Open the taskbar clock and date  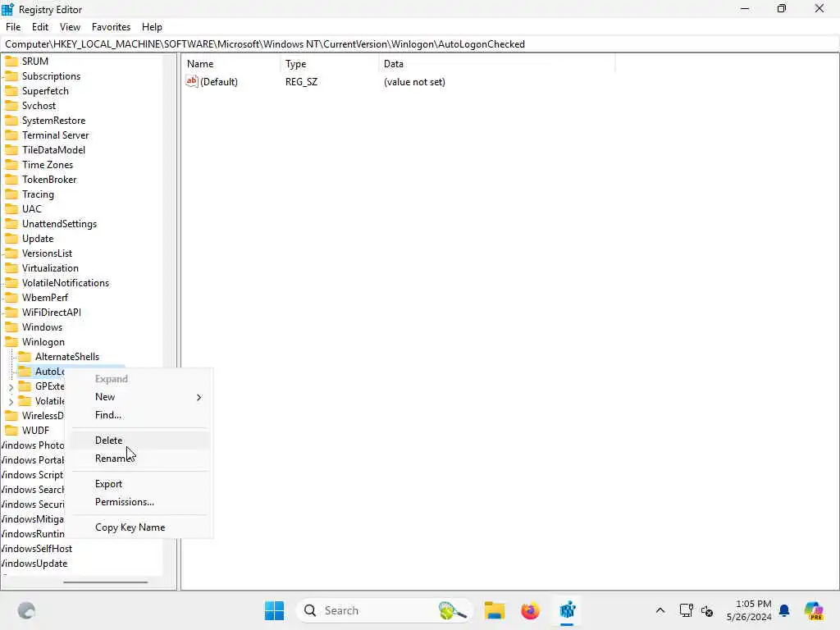748,610
